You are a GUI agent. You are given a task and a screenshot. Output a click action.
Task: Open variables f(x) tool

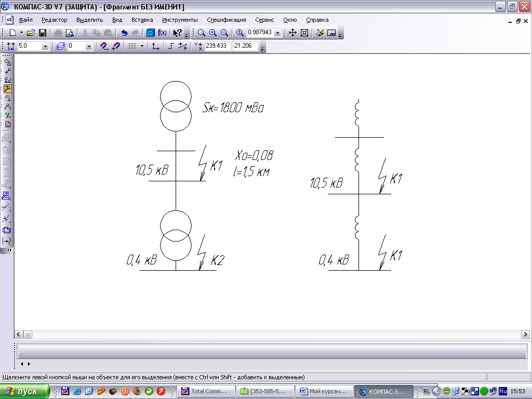(x=162, y=33)
